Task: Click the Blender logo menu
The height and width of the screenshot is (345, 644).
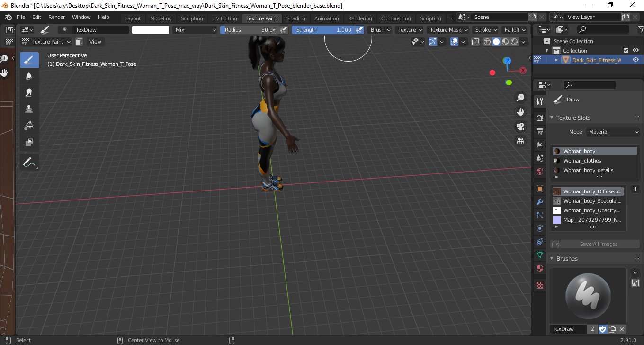Action: tap(8, 17)
